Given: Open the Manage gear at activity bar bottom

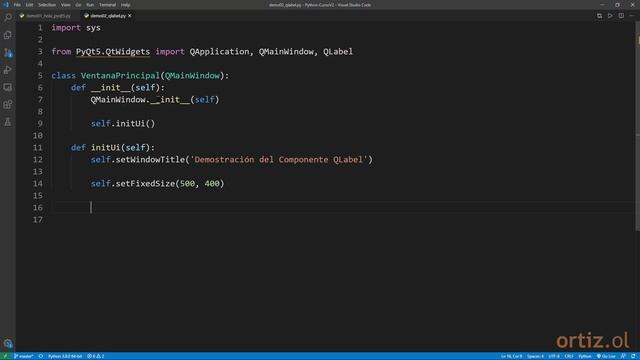Looking at the screenshot, I should click(x=8, y=343).
